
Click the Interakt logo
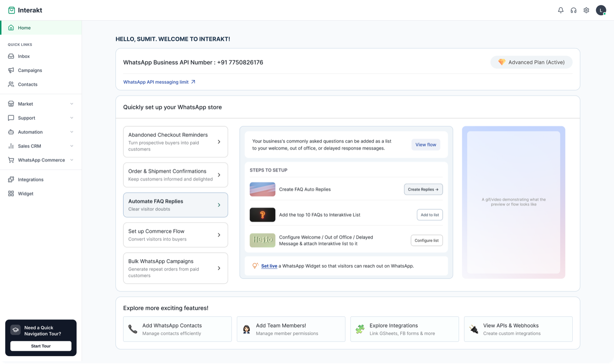pyautogui.click(x=25, y=10)
